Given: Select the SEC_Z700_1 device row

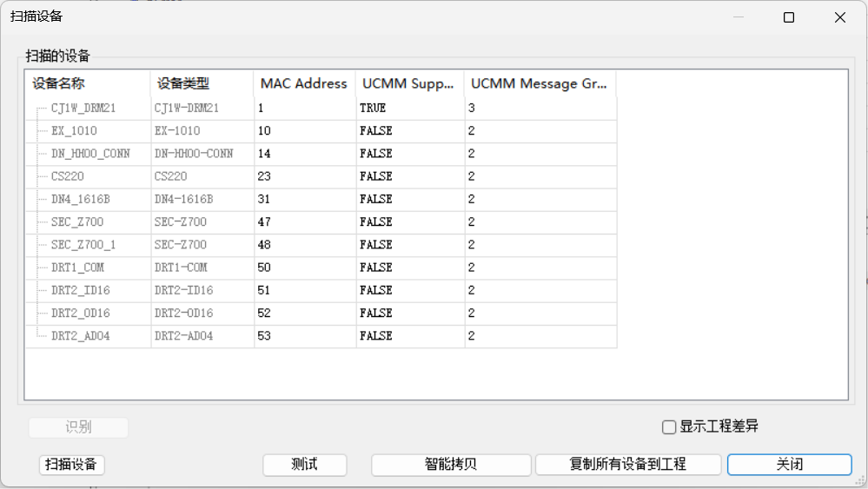Looking at the screenshot, I should tap(83, 245).
